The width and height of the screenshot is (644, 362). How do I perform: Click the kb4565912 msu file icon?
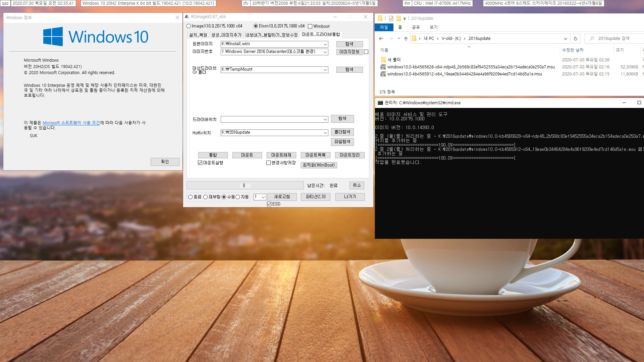click(383, 74)
